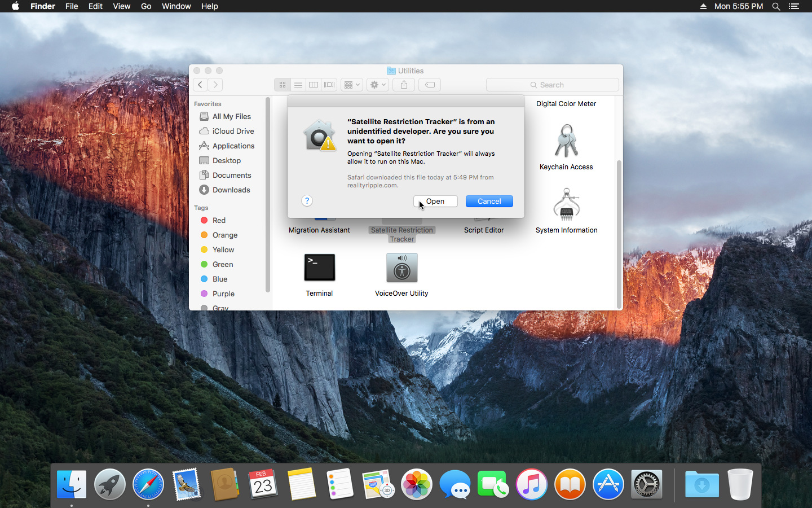Switch to cover flow view
812x508 pixels.
[x=329, y=85]
